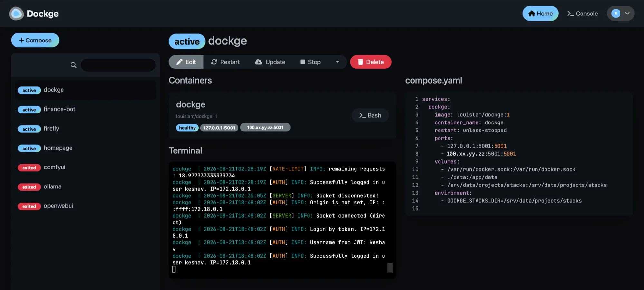Click the active badge beside finance-bot
This screenshot has height=290, width=644.
click(x=29, y=110)
